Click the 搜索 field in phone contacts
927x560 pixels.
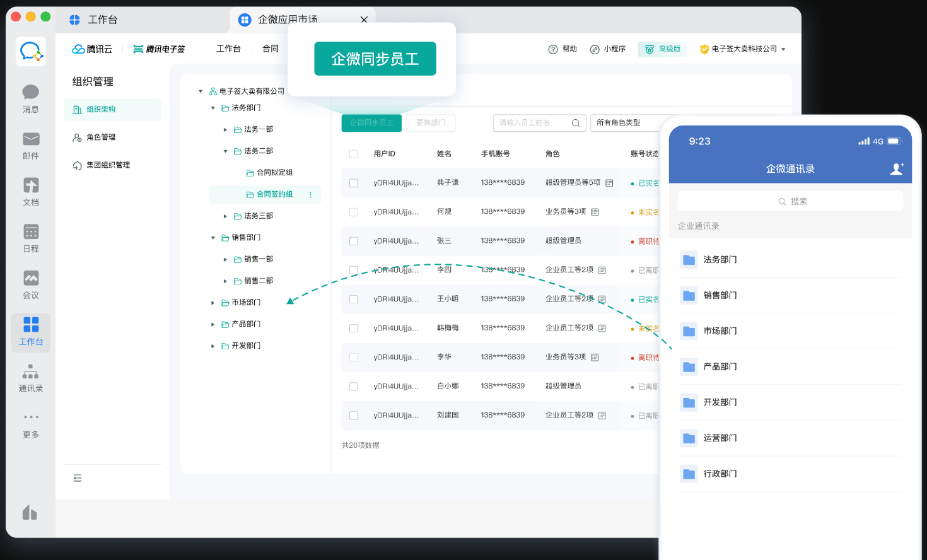coord(790,201)
